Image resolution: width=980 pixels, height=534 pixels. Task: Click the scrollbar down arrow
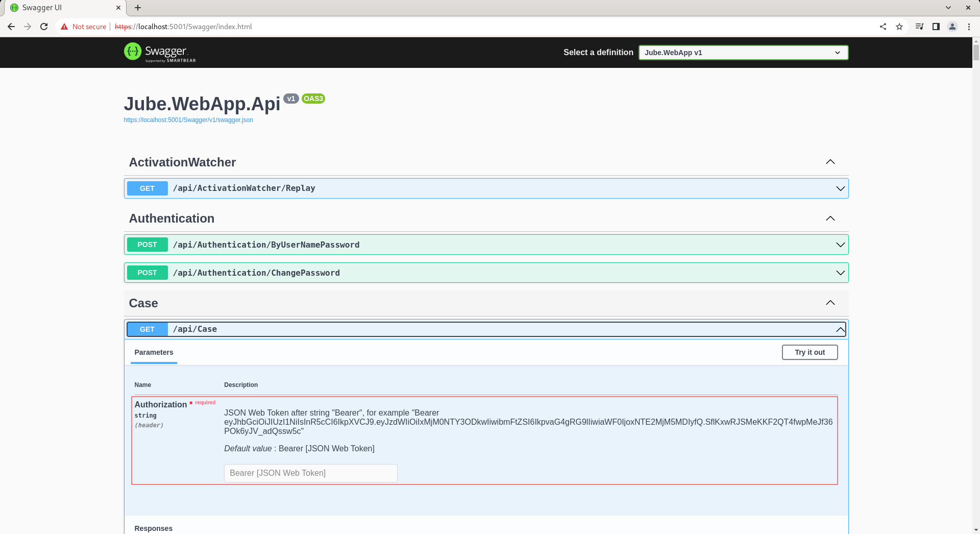976,530
